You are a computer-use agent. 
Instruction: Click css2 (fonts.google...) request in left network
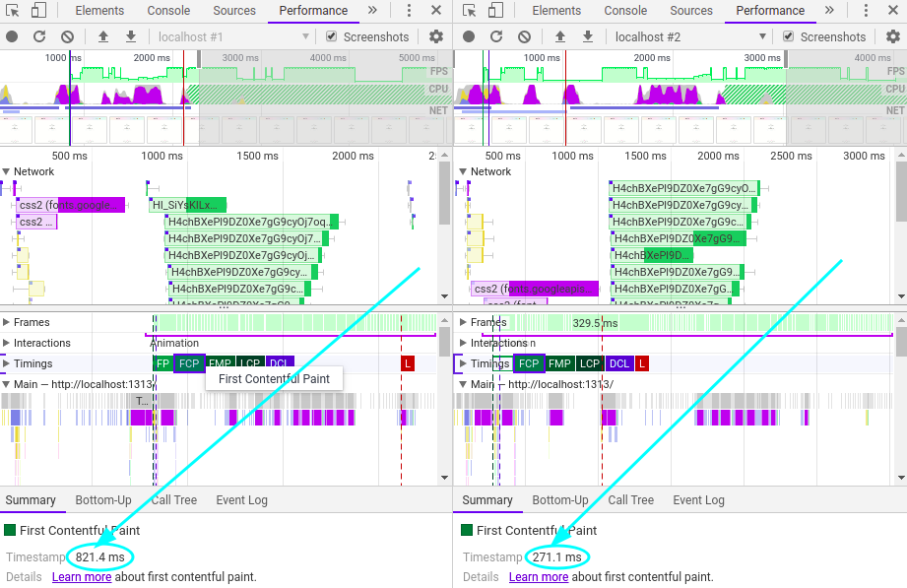click(x=71, y=205)
